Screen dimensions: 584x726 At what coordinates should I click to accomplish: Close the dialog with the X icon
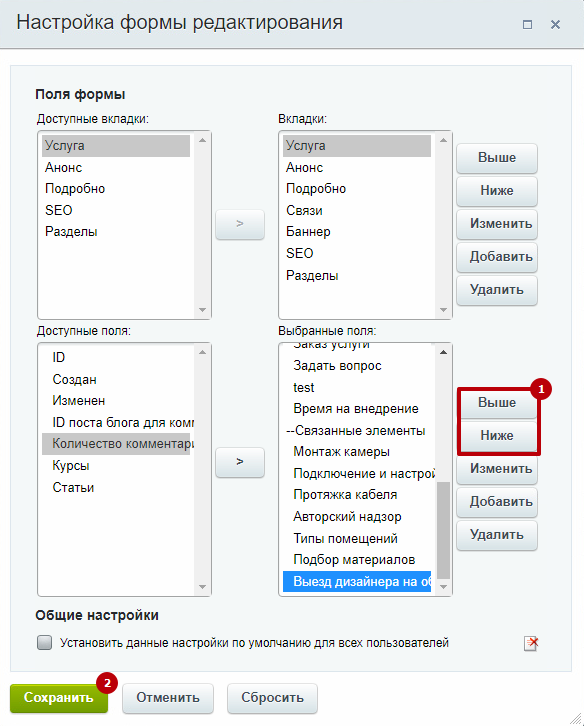(555, 24)
